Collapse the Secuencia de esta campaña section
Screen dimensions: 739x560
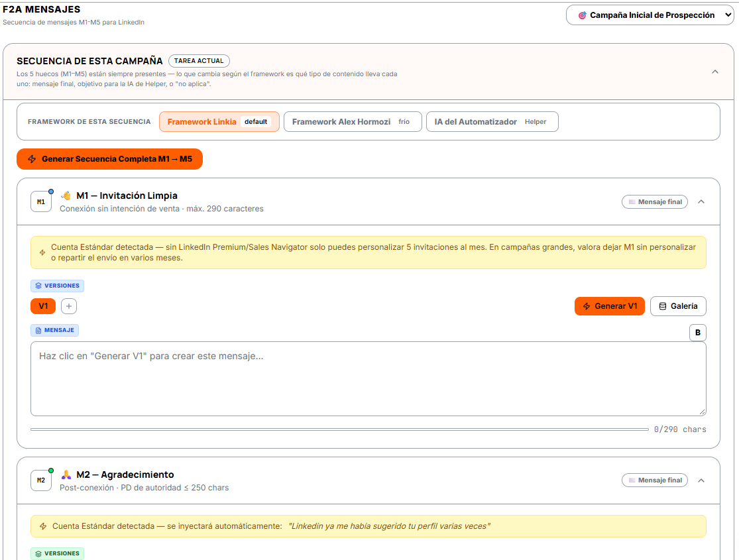[715, 72]
